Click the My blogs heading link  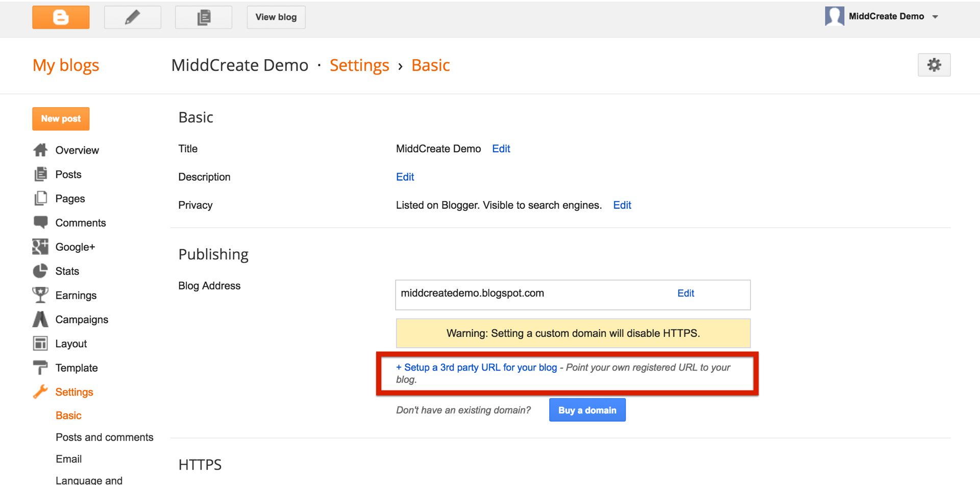[x=66, y=65]
